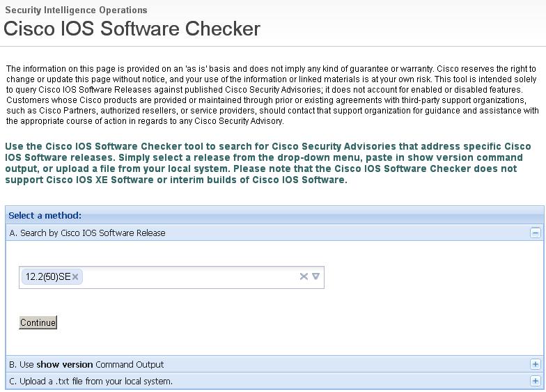Collapse section A with the minus icon
Screen dimensions: 546x392
536,233
